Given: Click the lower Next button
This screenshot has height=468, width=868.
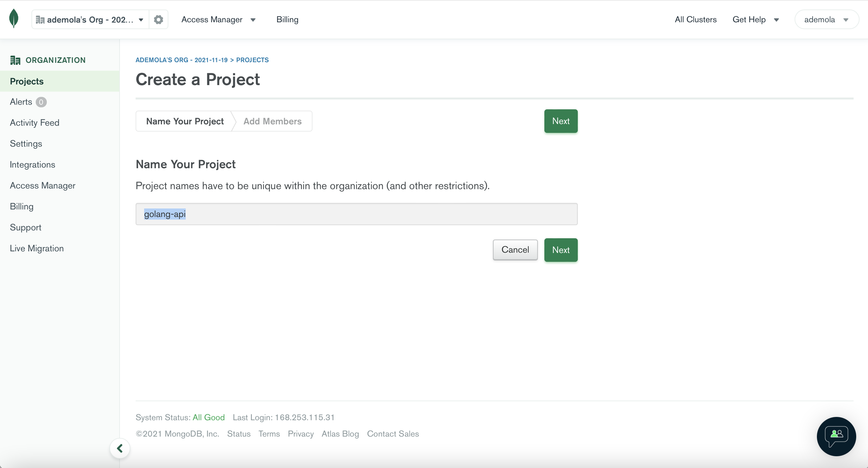Looking at the screenshot, I should click(x=561, y=250).
